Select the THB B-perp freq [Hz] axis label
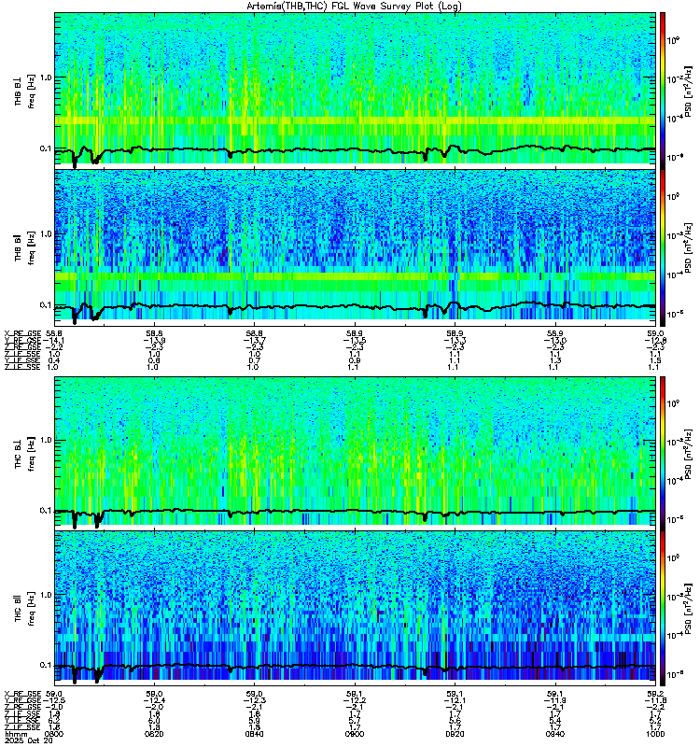 pos(32,92)
